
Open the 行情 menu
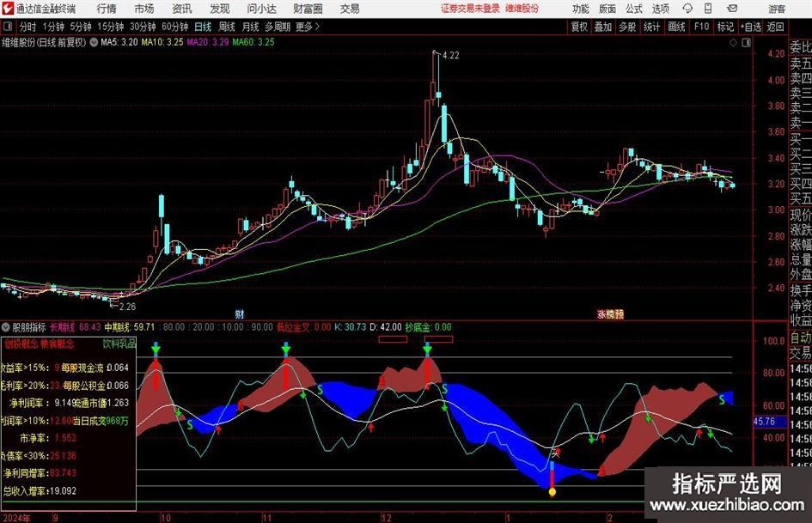coord(107,9)
